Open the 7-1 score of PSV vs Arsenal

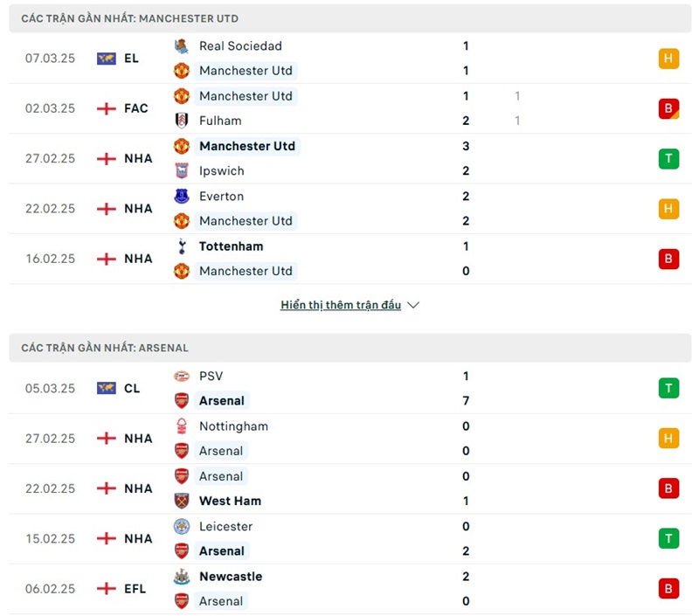(x=466, y=401)
